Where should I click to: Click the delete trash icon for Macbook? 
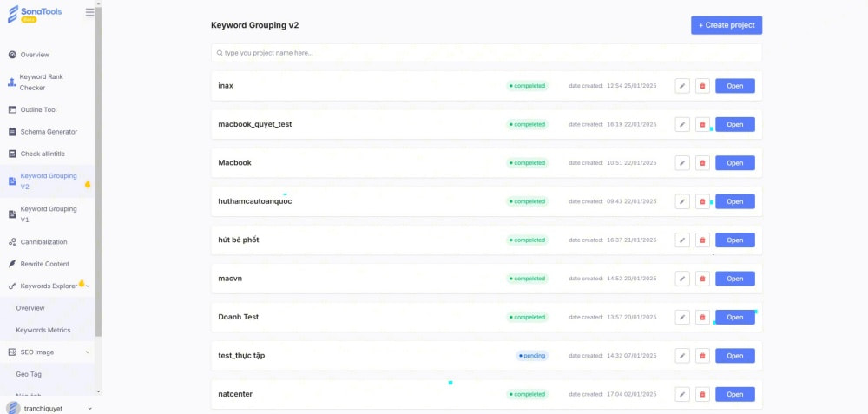702,163
